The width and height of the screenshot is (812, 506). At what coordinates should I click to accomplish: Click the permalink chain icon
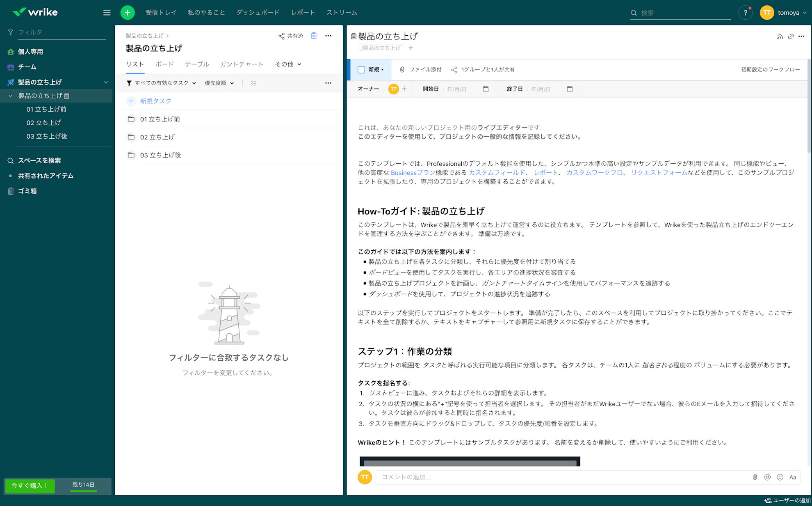click(x=791, y=37)
